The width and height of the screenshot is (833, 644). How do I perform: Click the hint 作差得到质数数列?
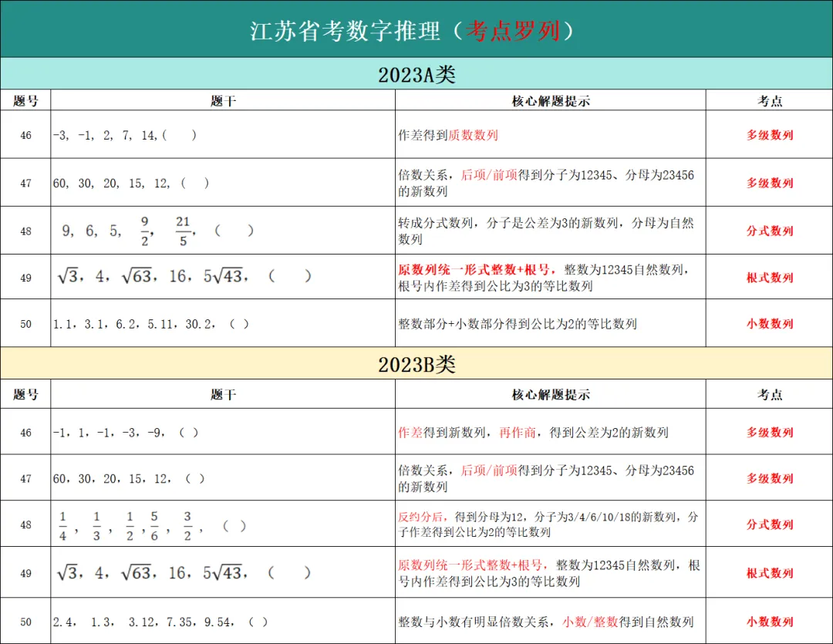(448, 136)
